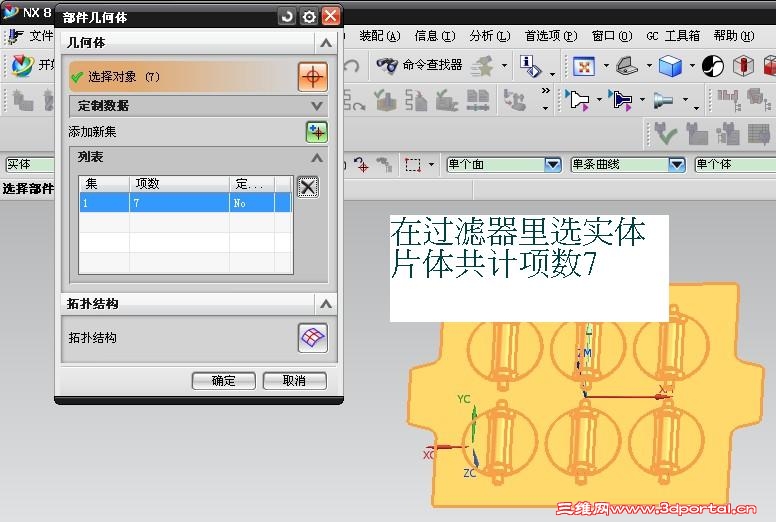The width and height of the screenshot is (776, 522).
Task: Collapse the 几何体 section chevron
Action: click(x=326, y=43)
